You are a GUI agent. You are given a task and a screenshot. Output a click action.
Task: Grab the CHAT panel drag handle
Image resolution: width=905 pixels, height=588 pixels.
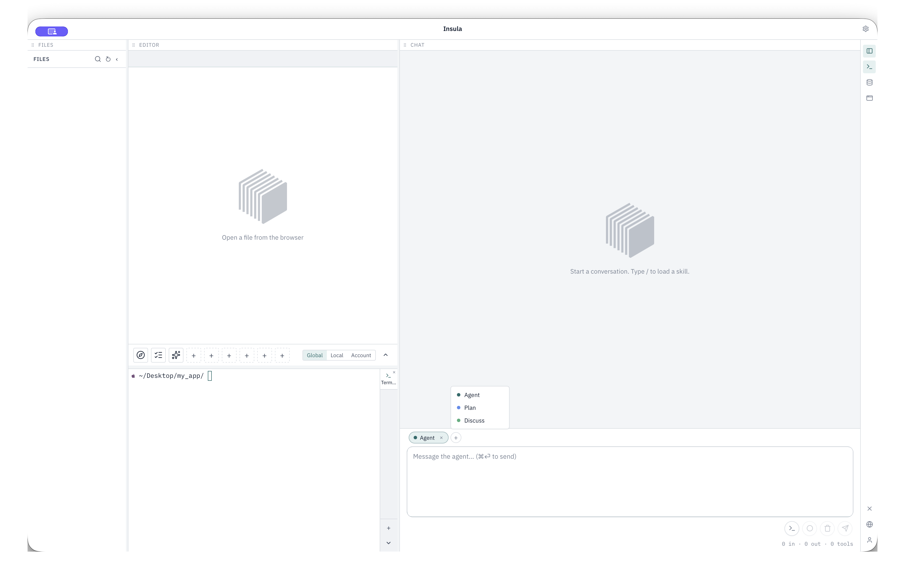coord(405,45)
